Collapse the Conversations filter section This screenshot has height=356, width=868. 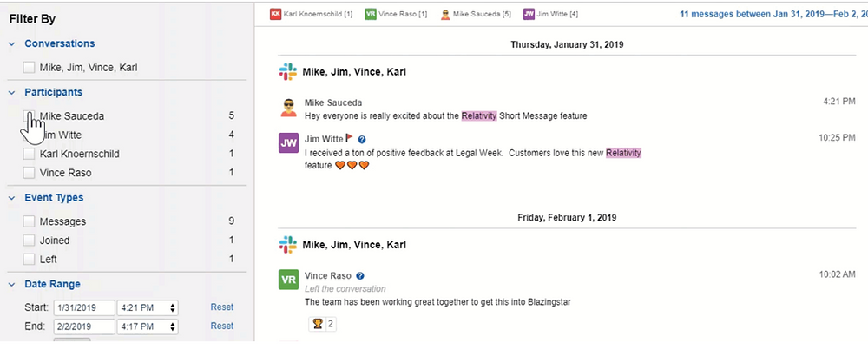(x=12, y=43)
